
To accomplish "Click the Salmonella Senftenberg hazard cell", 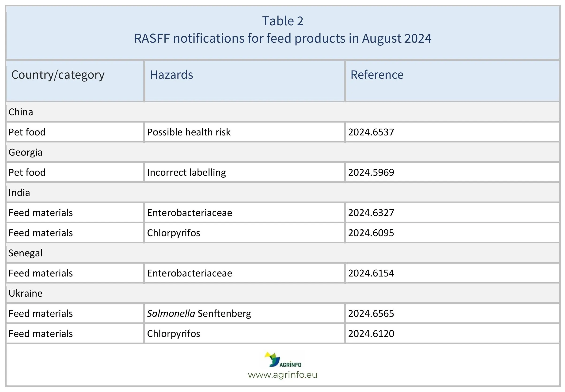I will point(245,313).
